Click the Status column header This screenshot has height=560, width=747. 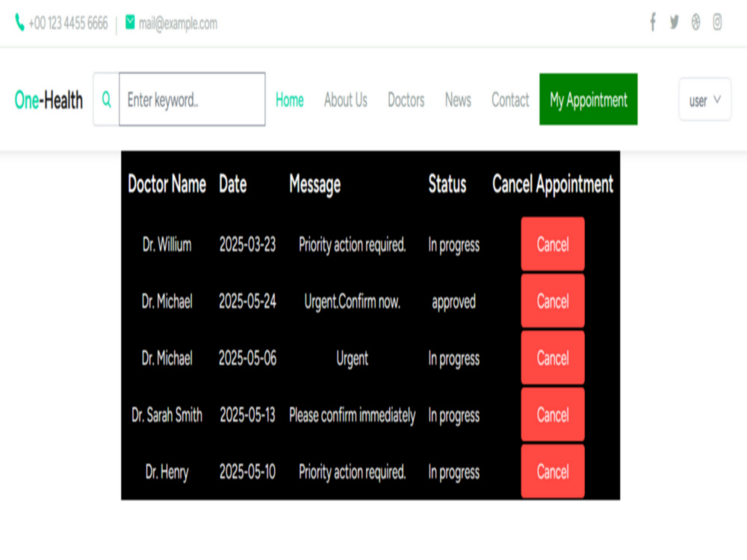tap(447, 184)
